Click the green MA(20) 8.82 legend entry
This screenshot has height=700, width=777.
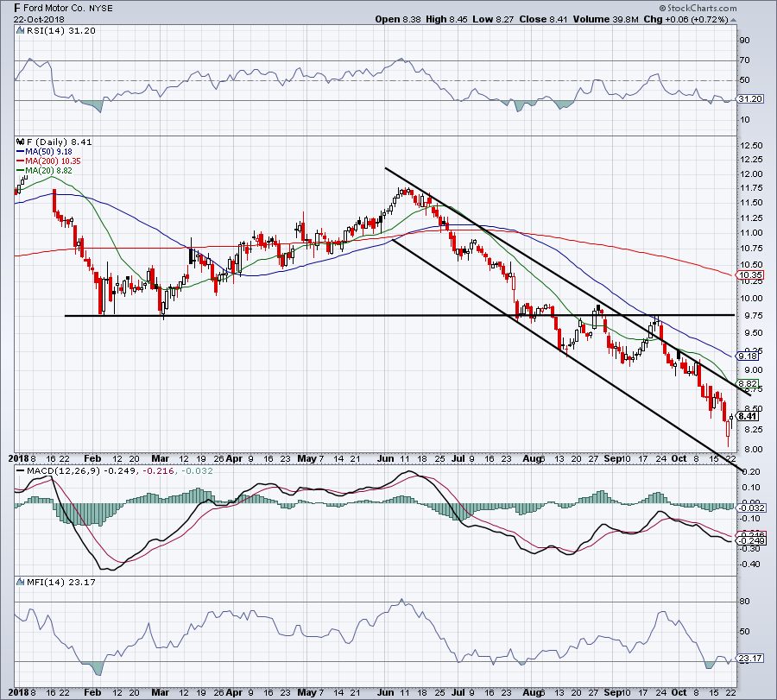tap(44, 170)
